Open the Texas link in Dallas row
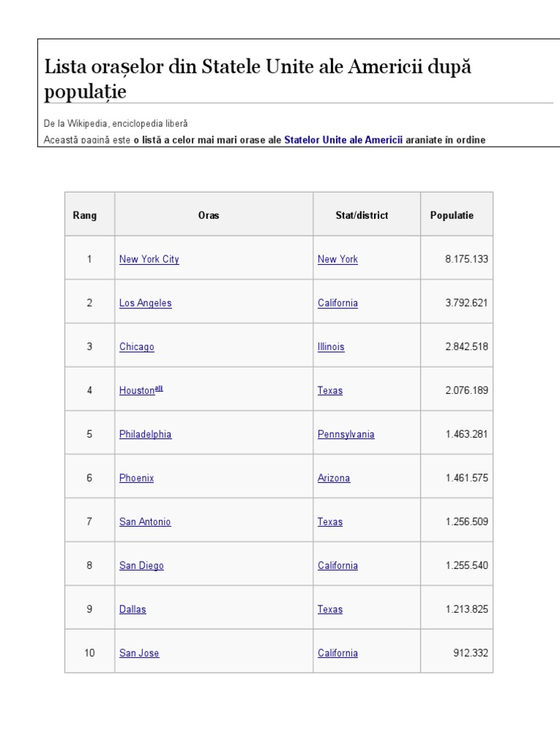 (330, 609)
